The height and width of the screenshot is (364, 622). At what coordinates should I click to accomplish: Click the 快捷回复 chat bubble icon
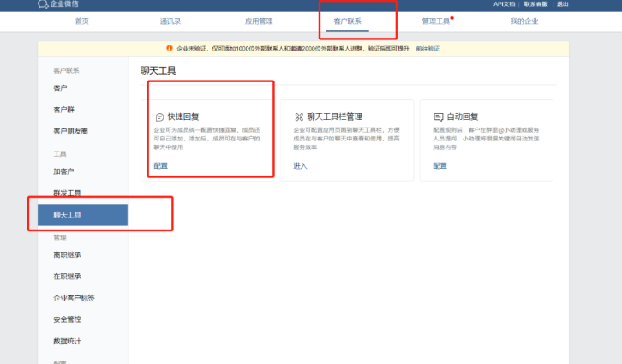(x=159, y=116)
